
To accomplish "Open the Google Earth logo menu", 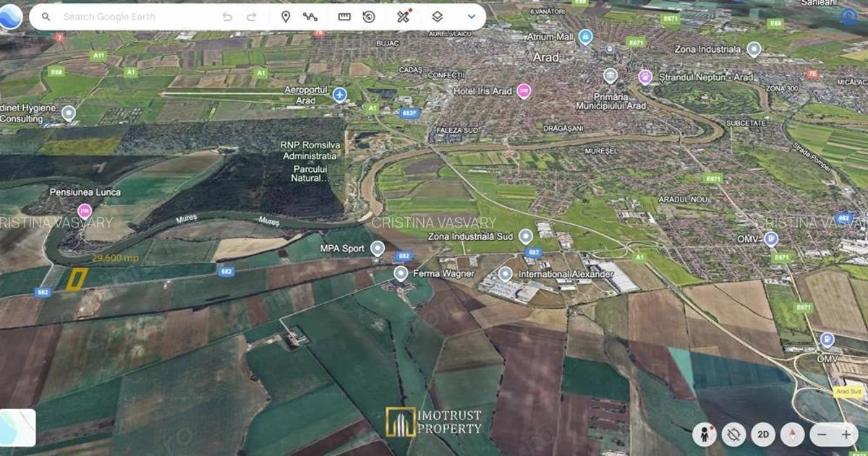I will pyautogui.click(x=11, y=17).
